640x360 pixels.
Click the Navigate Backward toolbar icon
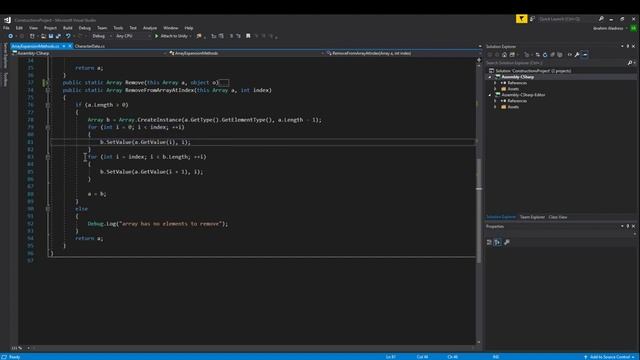[x=10, y=36]
